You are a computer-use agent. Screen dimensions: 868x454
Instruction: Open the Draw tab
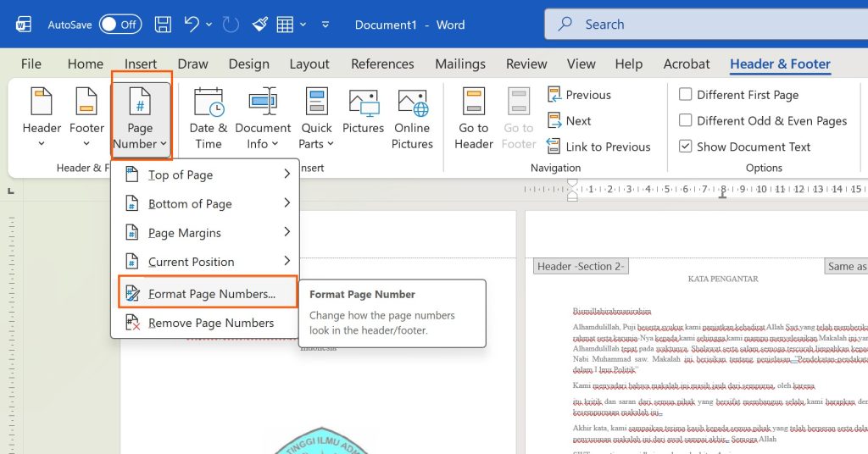192,64
